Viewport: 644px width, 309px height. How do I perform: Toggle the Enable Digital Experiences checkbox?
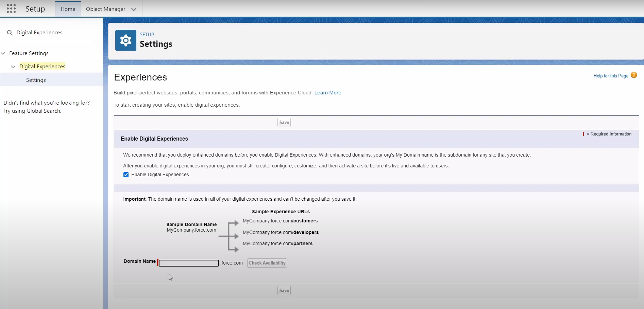[x=126, y=175]
